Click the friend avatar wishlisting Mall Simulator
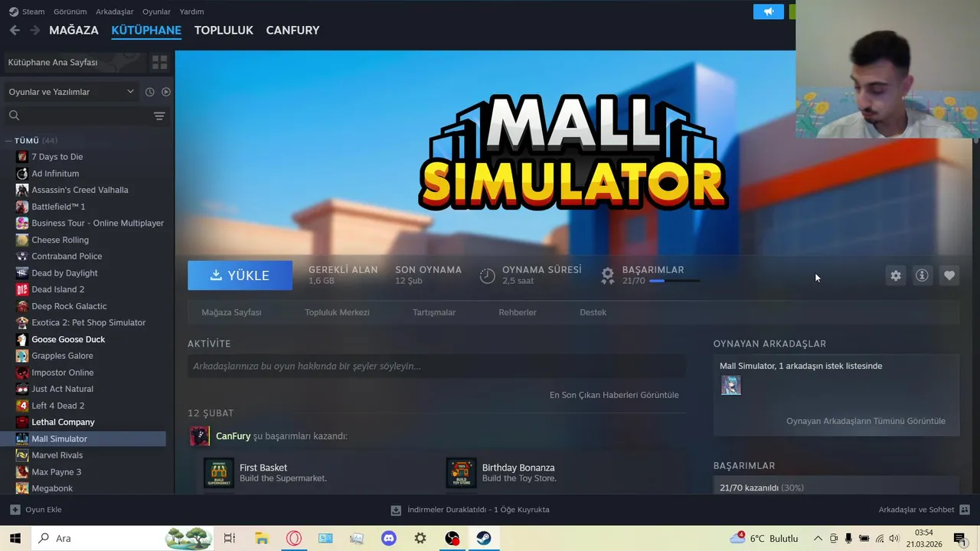This screenshot has height=551, width=980. click(731, 385)
